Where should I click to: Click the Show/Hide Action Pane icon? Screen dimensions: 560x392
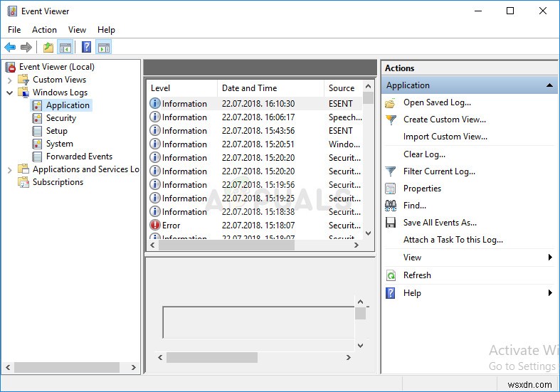coord(104,48)
